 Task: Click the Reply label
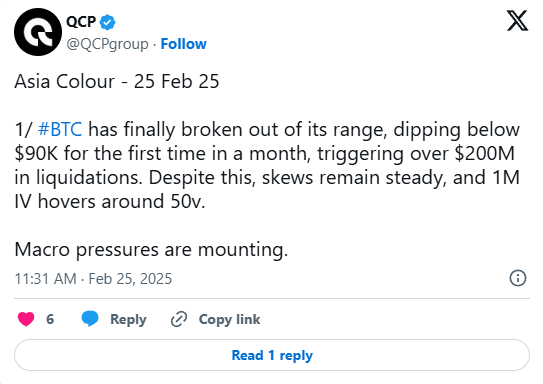128,320
